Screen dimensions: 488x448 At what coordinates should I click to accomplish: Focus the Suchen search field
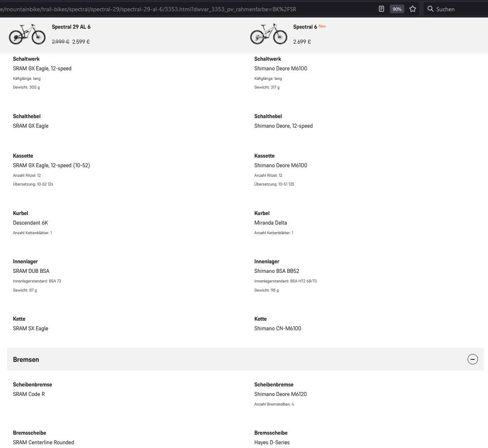(458, 9)
